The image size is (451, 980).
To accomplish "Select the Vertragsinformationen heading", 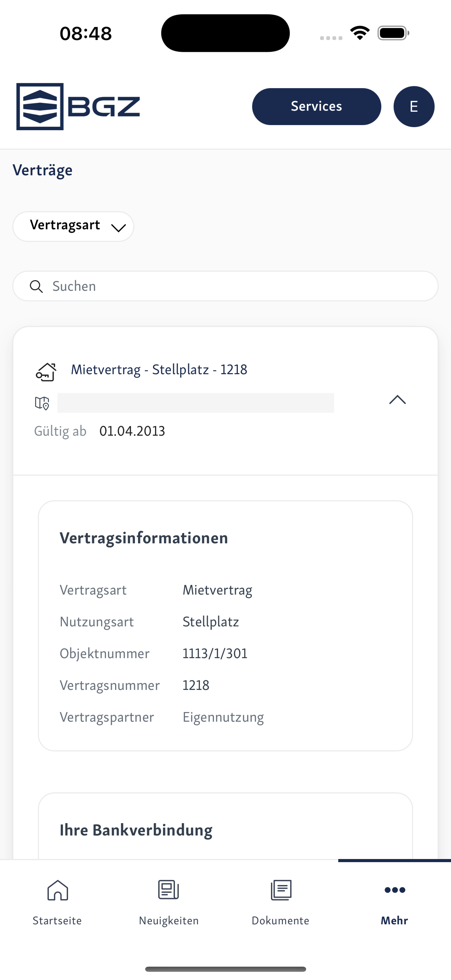I will tap(144, 538).
